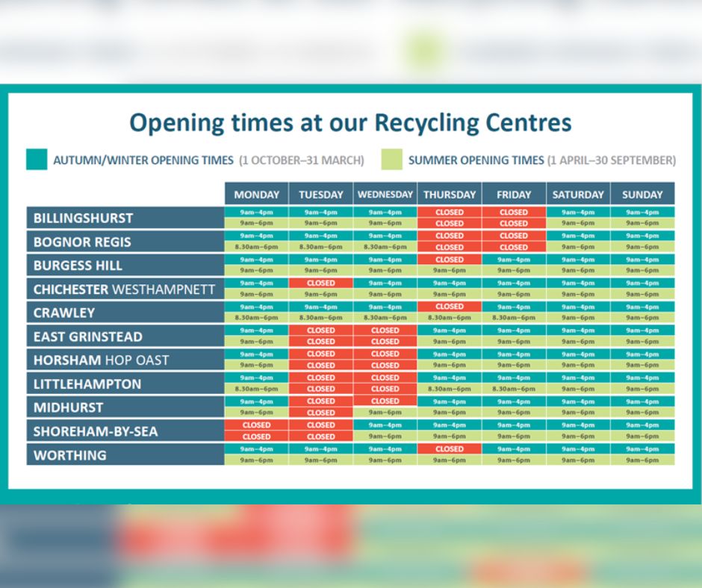702x588 pixels.
Task: Click the light green Summer legend swatch
Action: pyautogui.click(x=391, y=160)
